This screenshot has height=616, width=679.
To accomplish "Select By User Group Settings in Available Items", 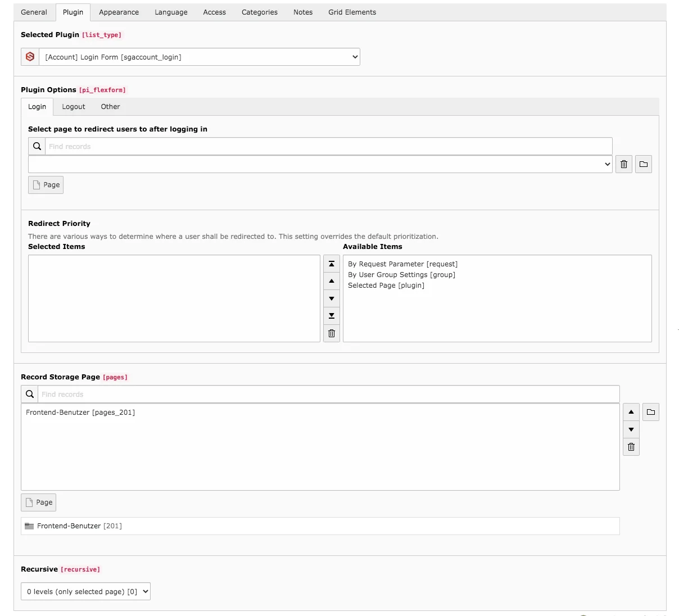I will pos(401,274).
